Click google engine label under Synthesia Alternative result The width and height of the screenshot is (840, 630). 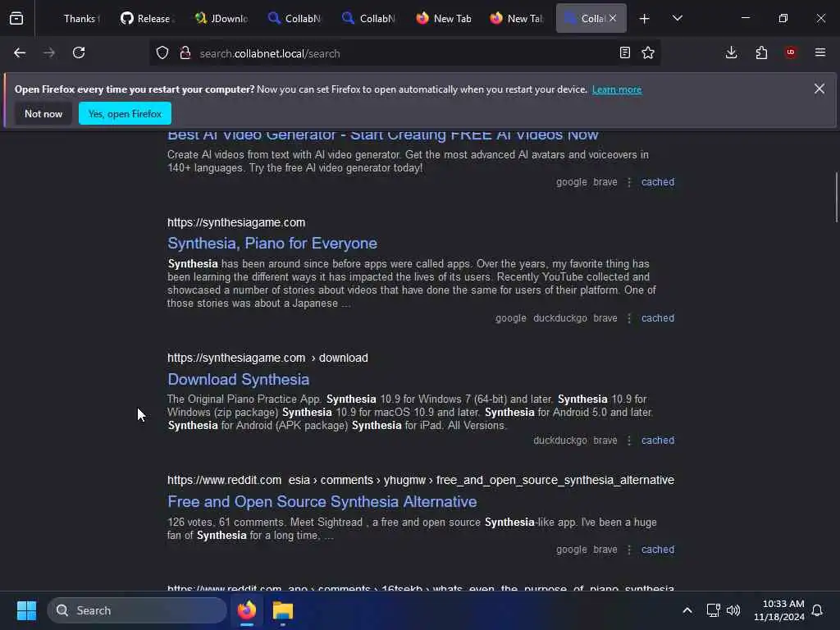(571, 550)
